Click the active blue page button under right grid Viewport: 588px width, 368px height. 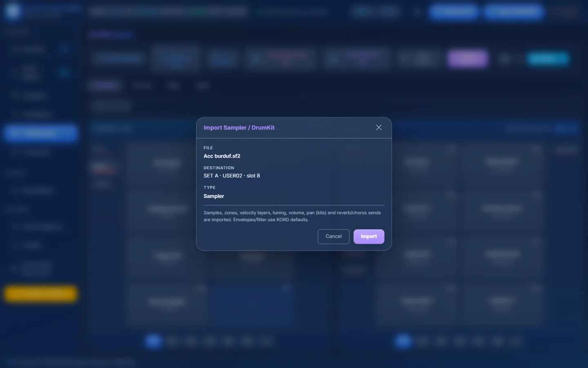coord(403,341)
